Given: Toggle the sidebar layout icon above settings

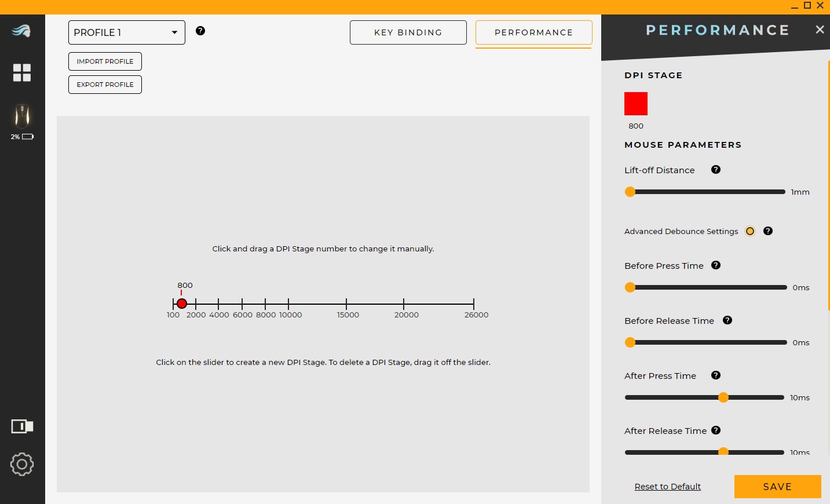Looking at the screenshot, I should [22, 426].
